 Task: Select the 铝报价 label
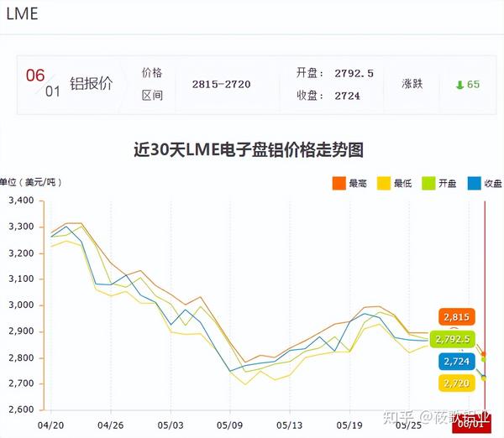pos(92,84)
